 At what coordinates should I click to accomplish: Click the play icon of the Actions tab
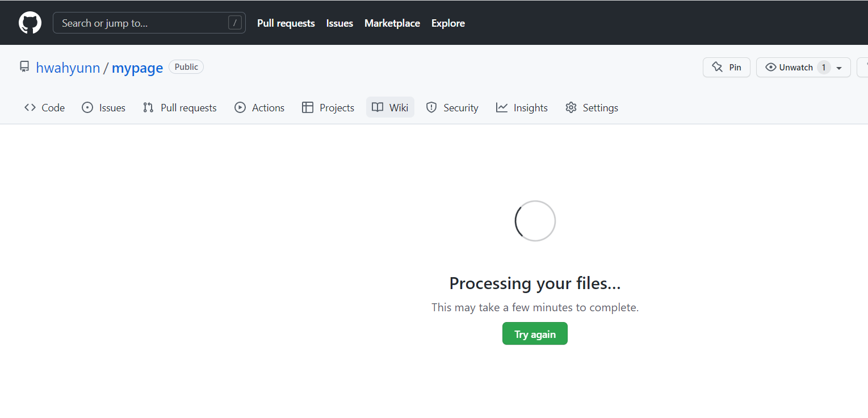tap(240, 108)
